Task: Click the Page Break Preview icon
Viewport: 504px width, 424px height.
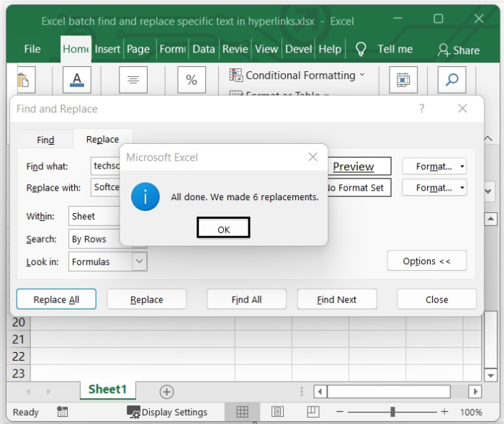Action: (x=312, y=412)
